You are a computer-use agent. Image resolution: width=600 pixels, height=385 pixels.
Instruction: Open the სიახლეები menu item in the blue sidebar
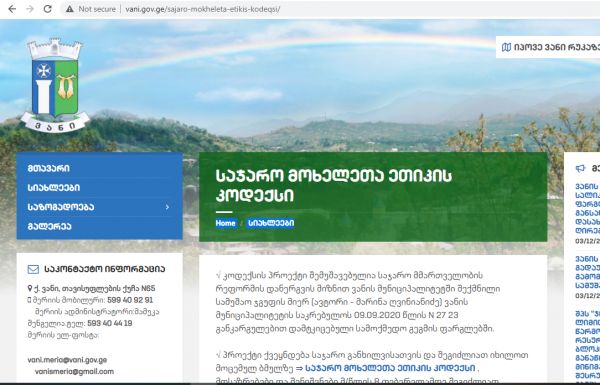(54, 188)
